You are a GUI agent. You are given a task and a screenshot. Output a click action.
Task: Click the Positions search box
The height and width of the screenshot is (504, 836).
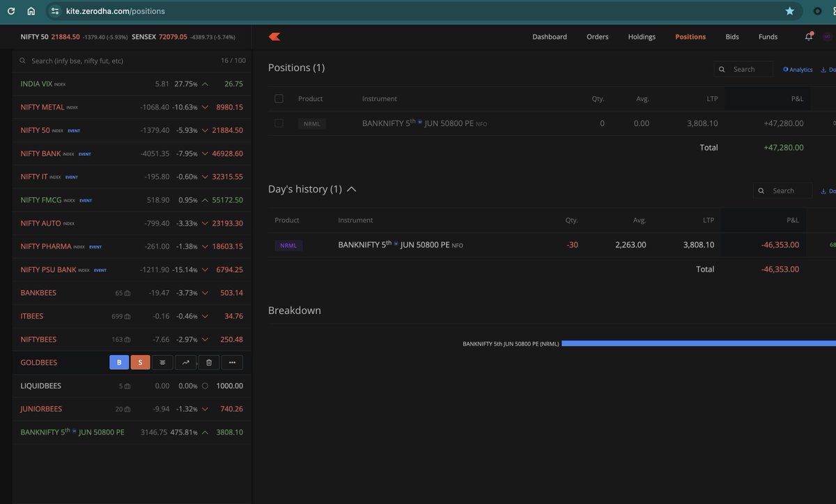pyautogui.click(x=743, y=70)
